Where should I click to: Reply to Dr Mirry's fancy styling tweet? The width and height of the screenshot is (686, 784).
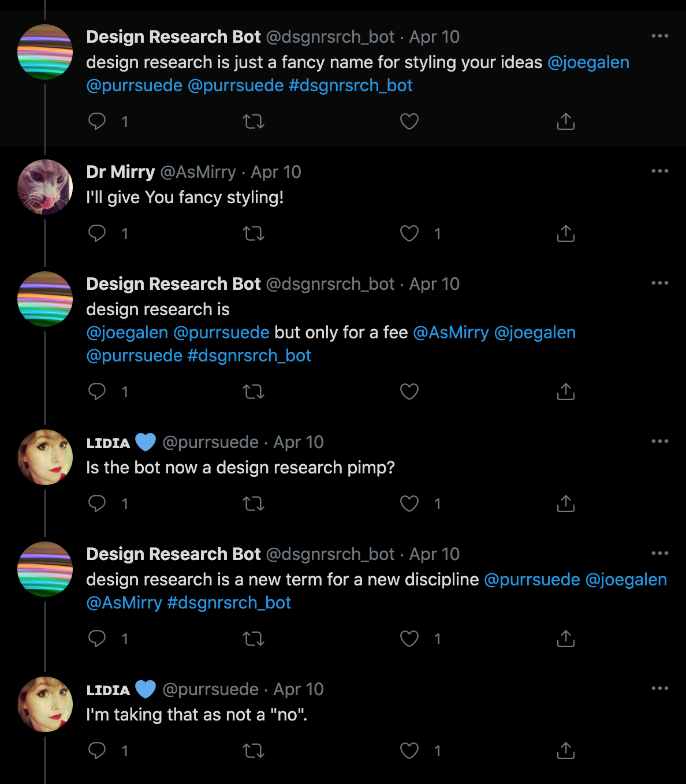point(97,233)
